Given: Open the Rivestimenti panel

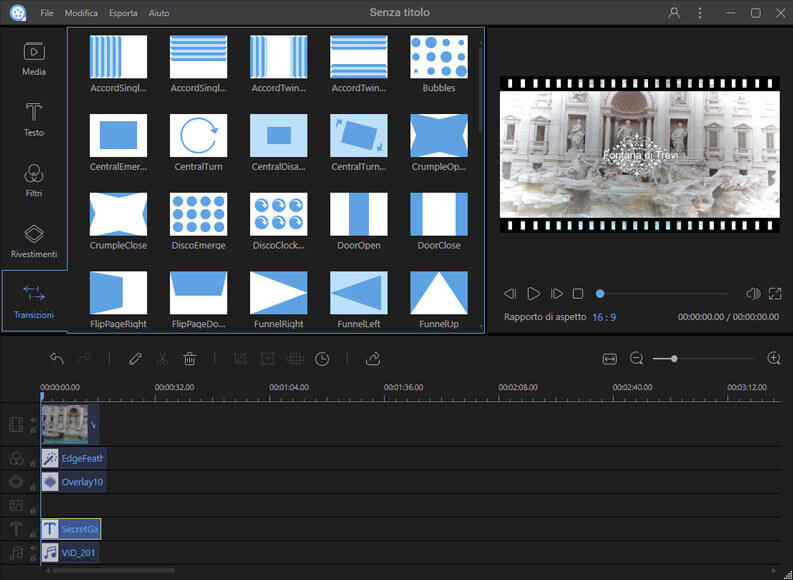Looking at the screenshot, I should tap(34, 241).
